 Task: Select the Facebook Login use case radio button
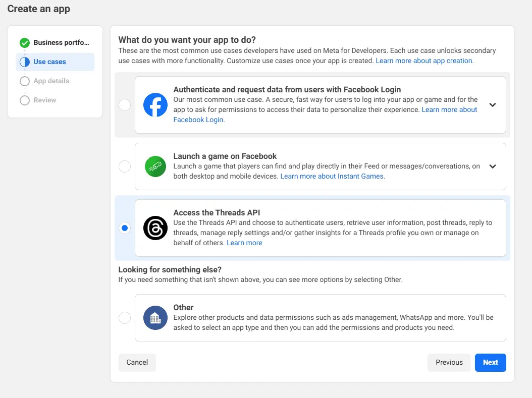[125, 105]
